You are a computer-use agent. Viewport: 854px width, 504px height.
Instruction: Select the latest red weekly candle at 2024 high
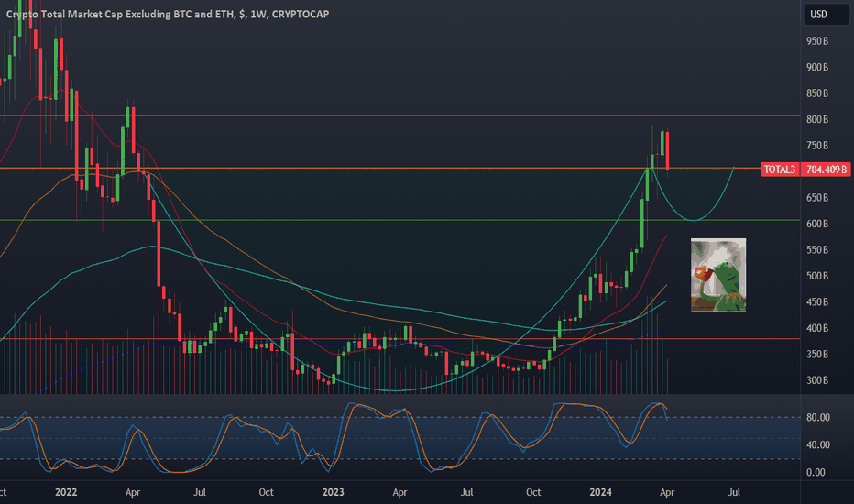pyautogui.click(x=667, y=150)
